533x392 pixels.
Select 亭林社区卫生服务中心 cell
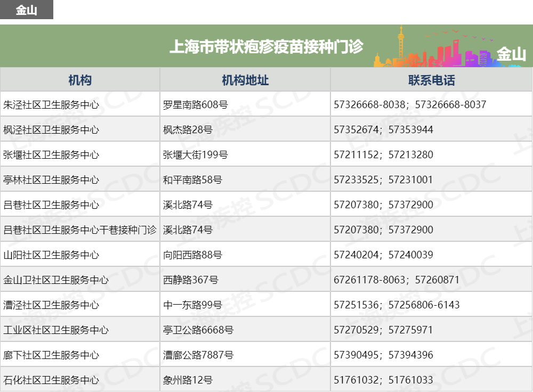click(x=80, y=179)
